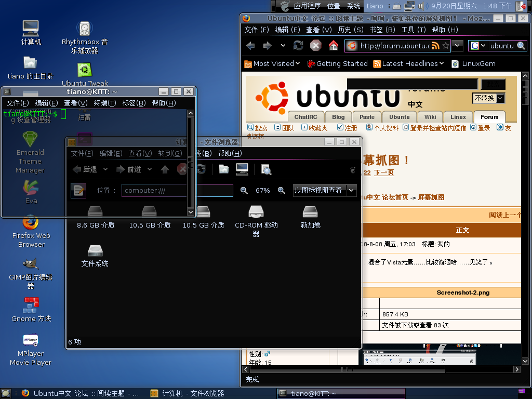Screen dimensions: 532x399
Task: Click terminal scrollbar down arrow
Action: pyautogui.click(x=191, y=212)
